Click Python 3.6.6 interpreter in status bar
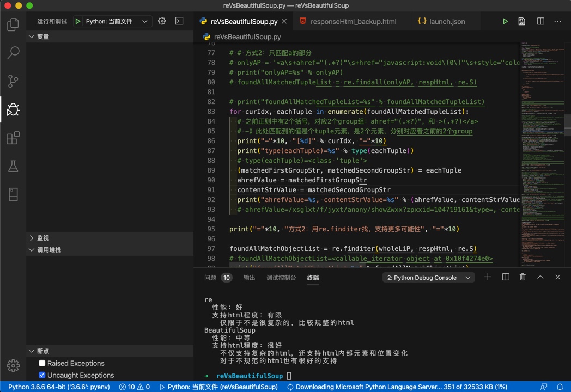571x392 pixels. point(59,387)
